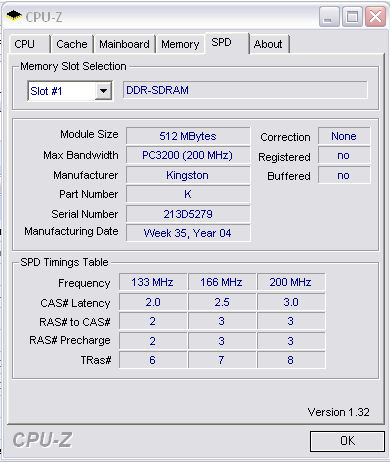The width and height of the screenshot is (390, 462).
Task: Click the Kingston manufacturer value
Action: (188, 175)
